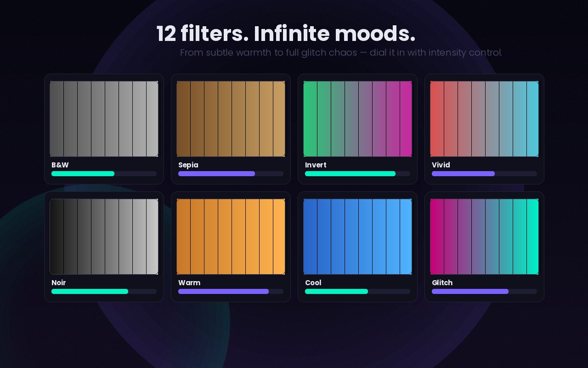Click the Sepia intensity slider bar
The height and width of the screenshot is (368, 588).
click(x=231, y=174)
